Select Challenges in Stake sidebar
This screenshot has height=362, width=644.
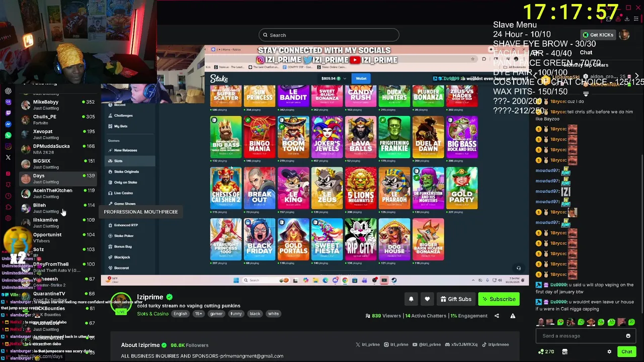point(123,116)
